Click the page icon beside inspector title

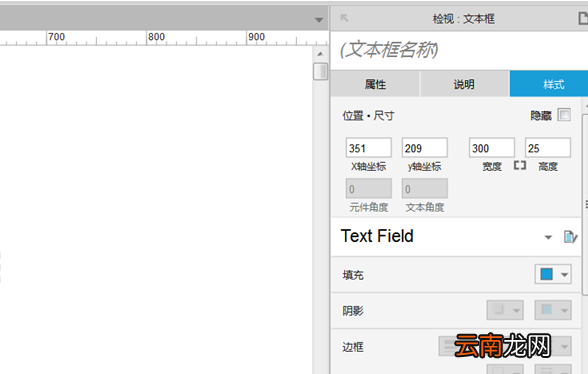point(583,18)
